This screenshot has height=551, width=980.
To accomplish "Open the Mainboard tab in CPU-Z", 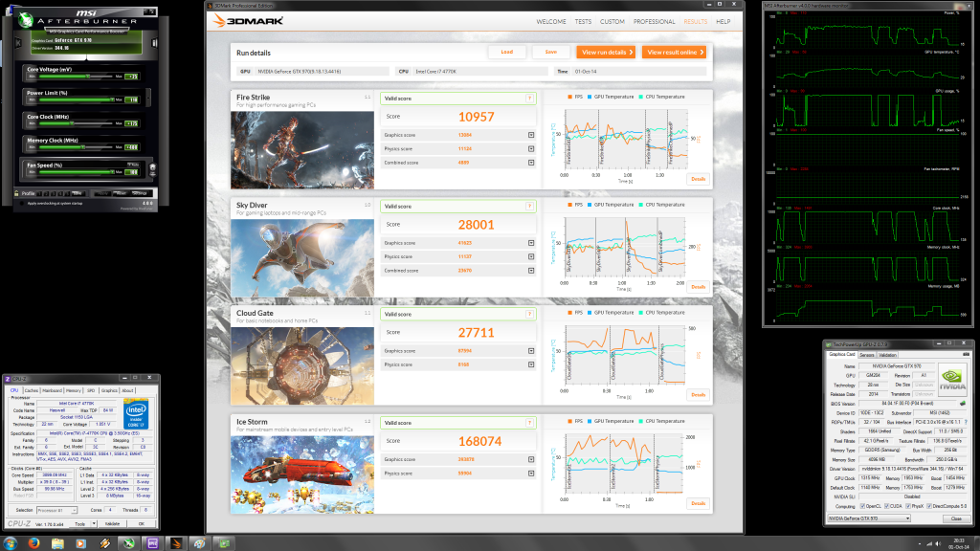I will 51,390.
